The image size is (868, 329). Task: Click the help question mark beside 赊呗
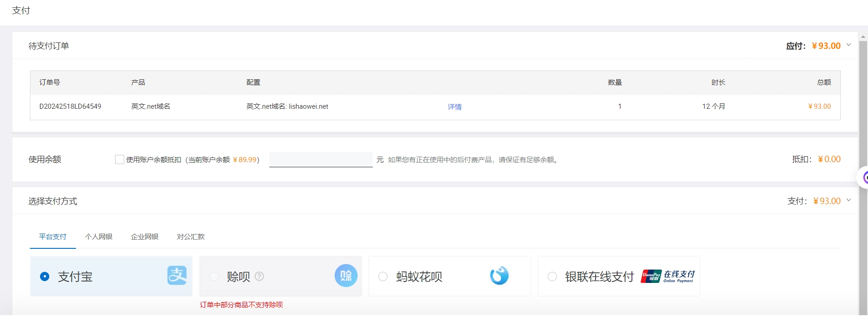(x=260, y=276)
